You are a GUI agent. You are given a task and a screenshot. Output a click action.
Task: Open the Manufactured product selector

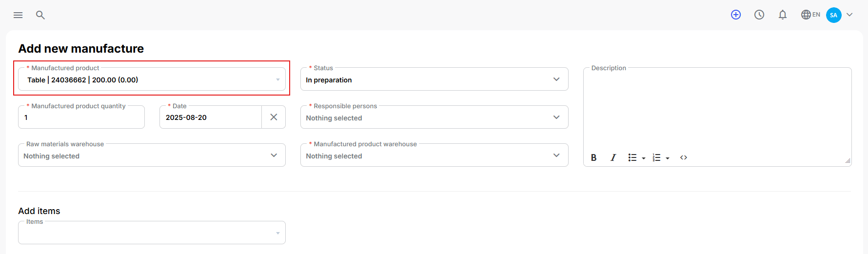152,79
